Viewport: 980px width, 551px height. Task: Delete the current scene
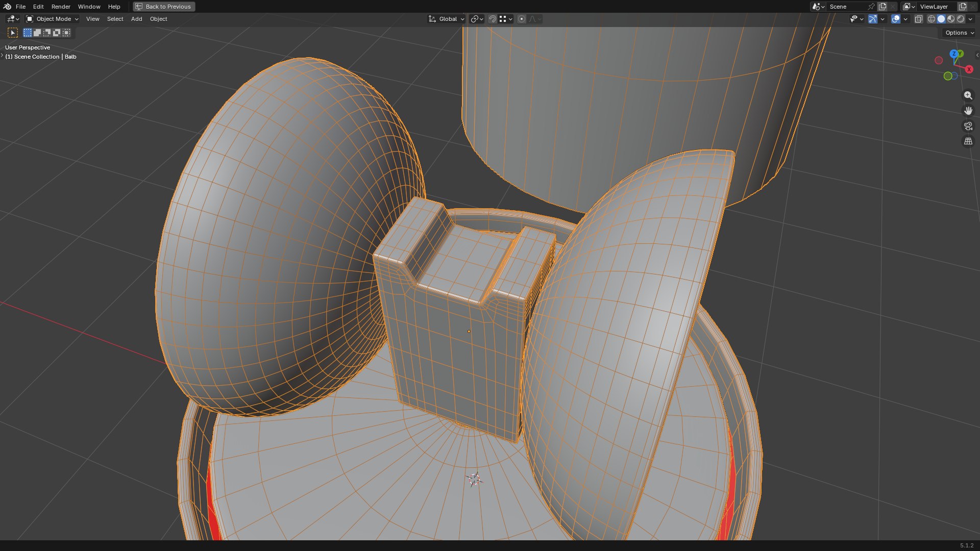coord(893,7)
